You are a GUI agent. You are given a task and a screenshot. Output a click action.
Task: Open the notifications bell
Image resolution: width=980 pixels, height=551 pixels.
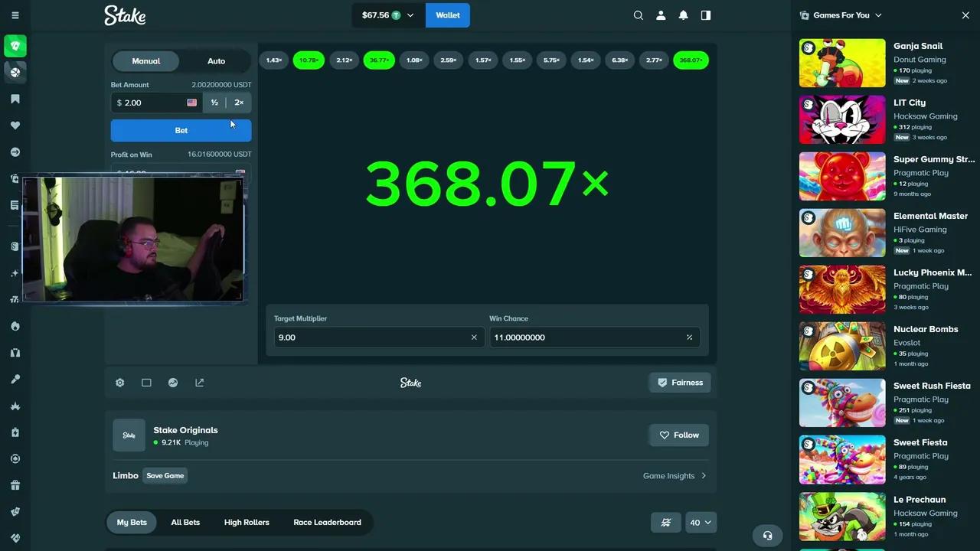click(x=684, y=15)
